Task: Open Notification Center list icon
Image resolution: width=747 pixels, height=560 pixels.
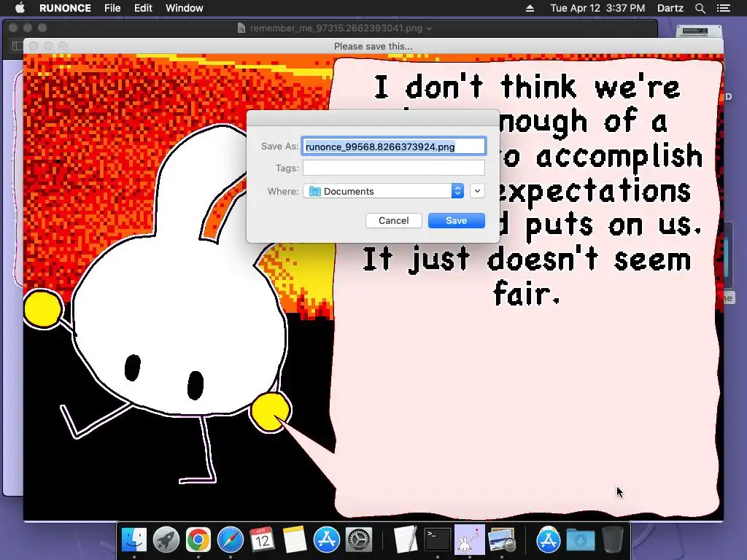Action: pos(723,8)
